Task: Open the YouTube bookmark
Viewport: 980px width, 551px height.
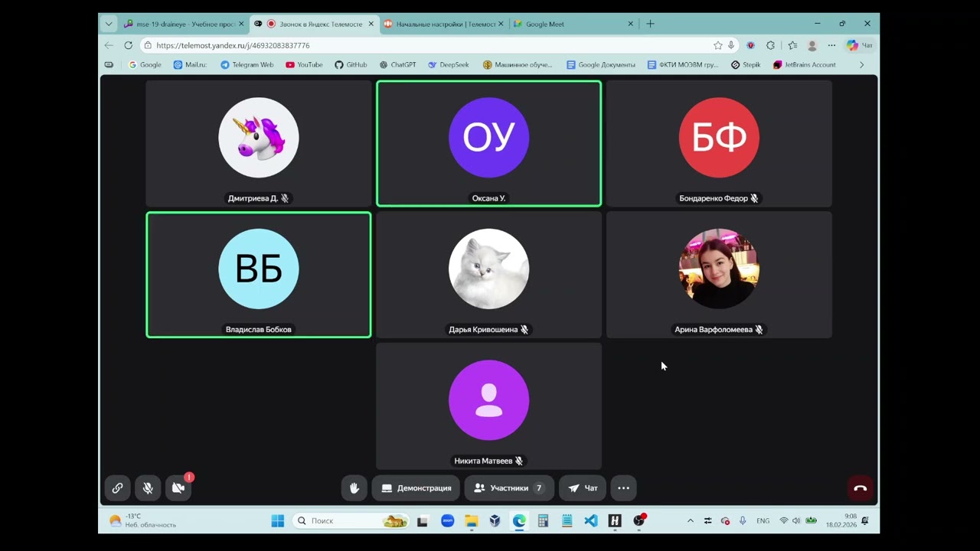Action: [x=304, y=65]
